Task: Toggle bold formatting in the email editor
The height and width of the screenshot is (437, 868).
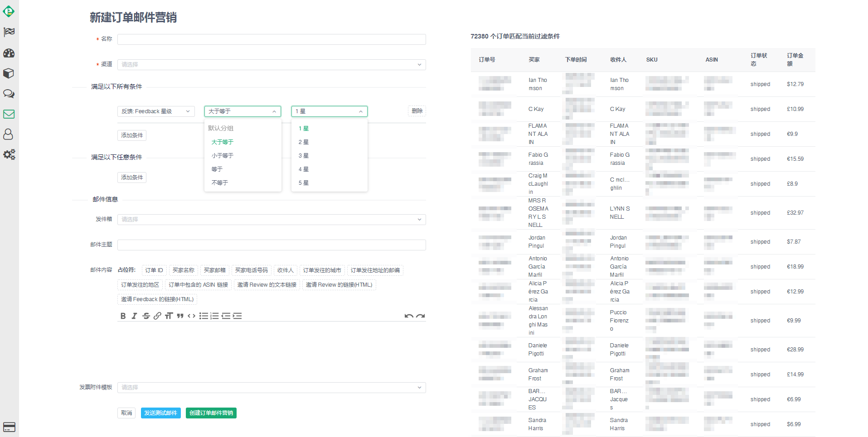Action: 123,316
